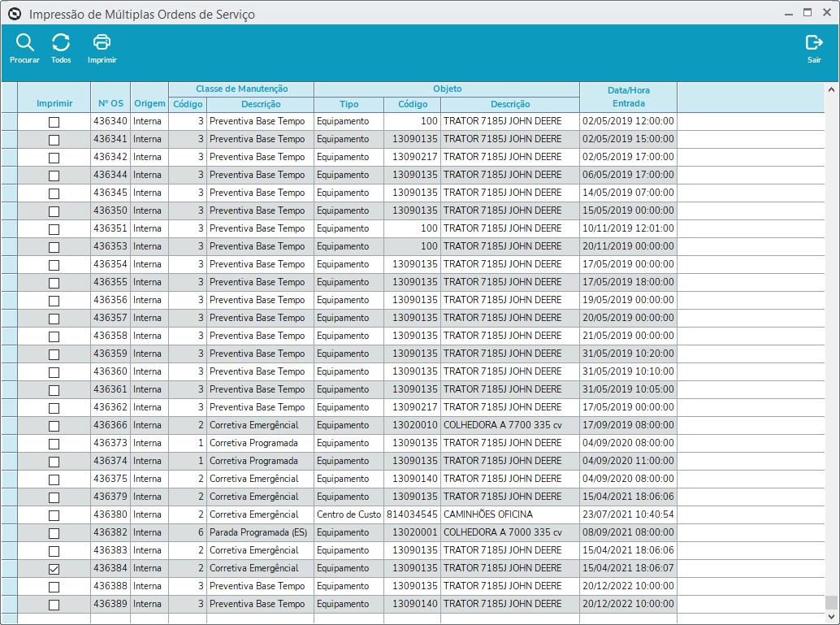Uncheck the print box for OS 436384

pyautogui.click(x=54, y=569)
